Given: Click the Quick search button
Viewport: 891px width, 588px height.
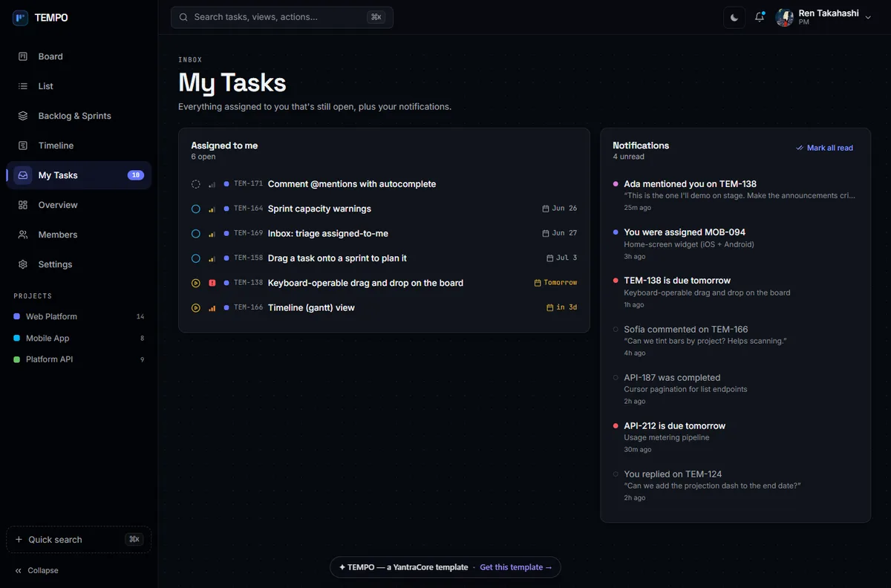Looking at the screenshot, I should point(79,540).
